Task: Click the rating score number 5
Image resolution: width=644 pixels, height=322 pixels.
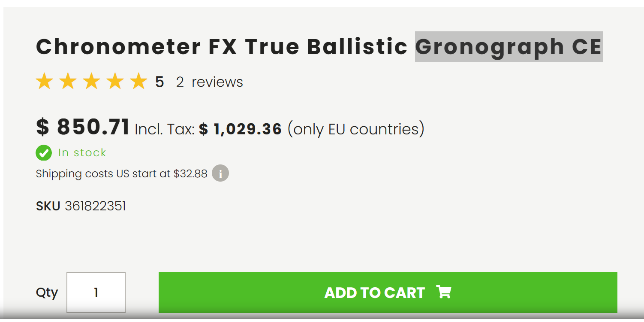Action: tap(159, 82)
